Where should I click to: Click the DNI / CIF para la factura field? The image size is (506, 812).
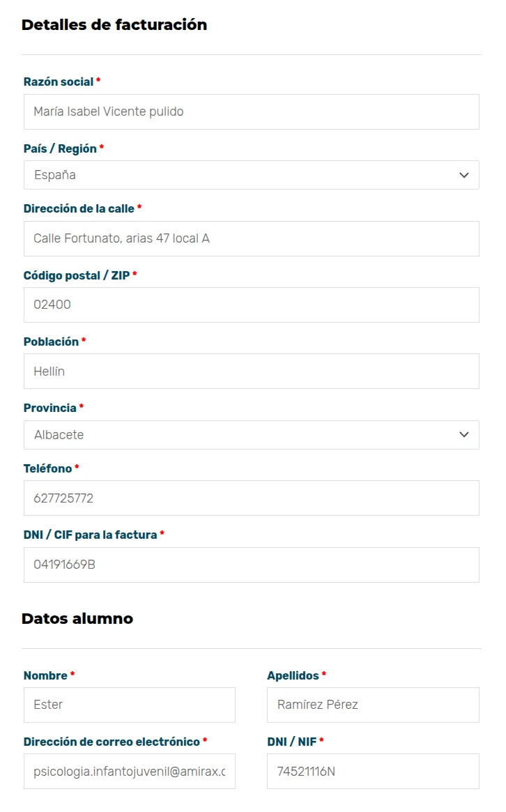point(251,565)
